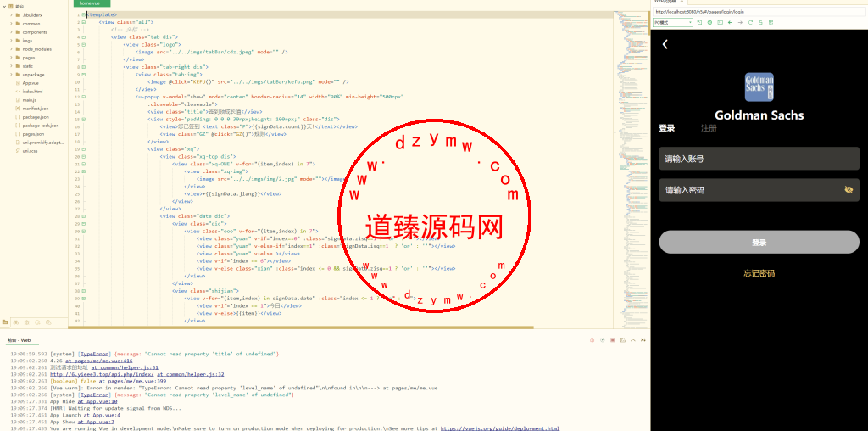The width and height of the screenshot is (868, 431).
Task: Click second icon in sidebar bottom toolbar
Action: click(16, 322)
